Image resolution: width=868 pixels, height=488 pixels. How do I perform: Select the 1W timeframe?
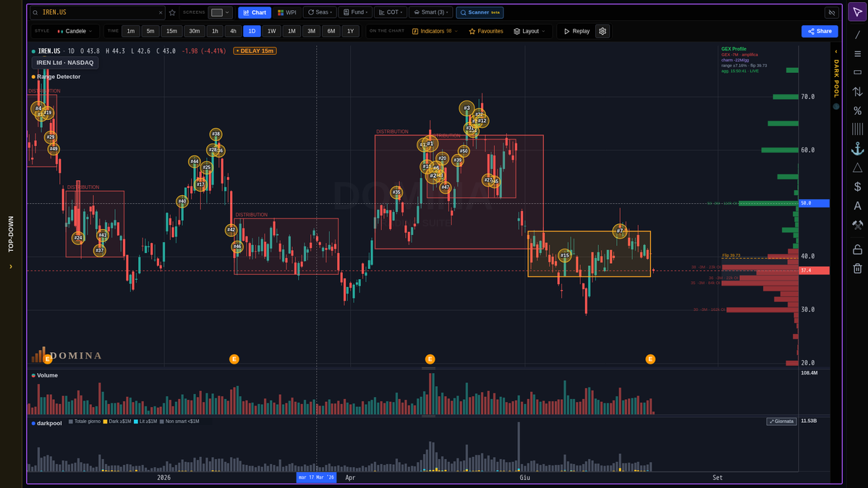coord(271,31)
